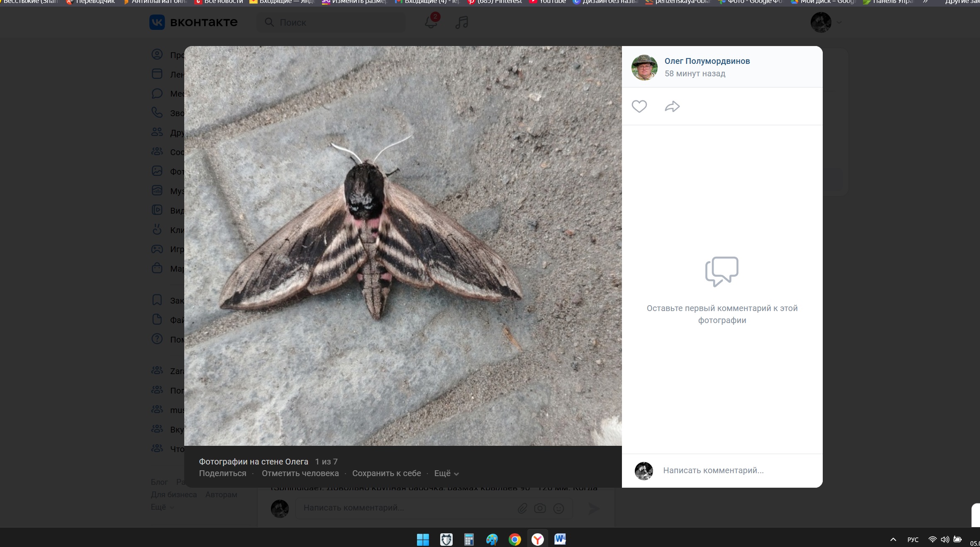The image size is (980, 547).
Task: Open the music note icon in header
Action: click(x=461, y=22)
